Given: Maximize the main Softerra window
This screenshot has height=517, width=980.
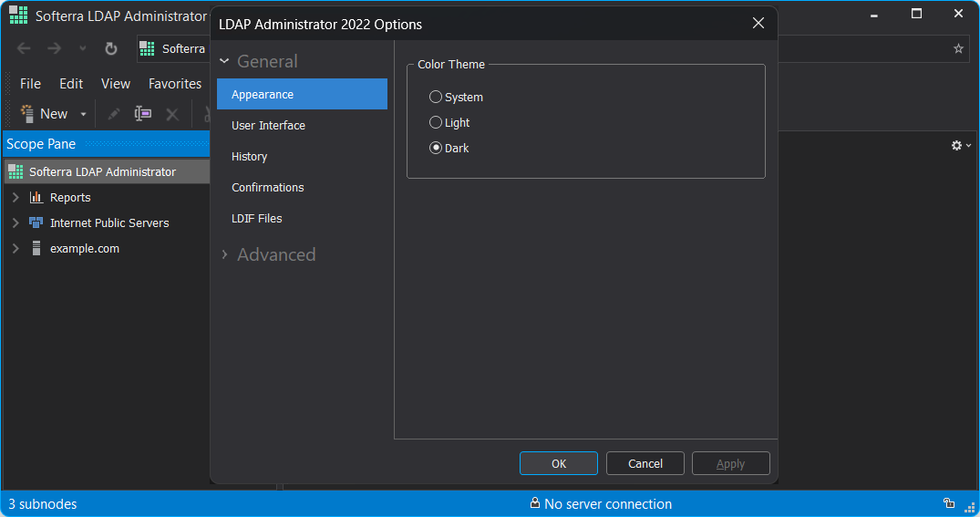Looking at the screenshot, I should [916, 13].
